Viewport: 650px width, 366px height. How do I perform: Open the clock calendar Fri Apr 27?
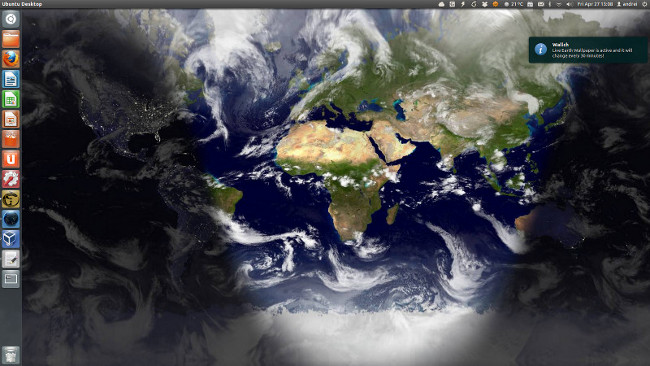pos(594,4)
